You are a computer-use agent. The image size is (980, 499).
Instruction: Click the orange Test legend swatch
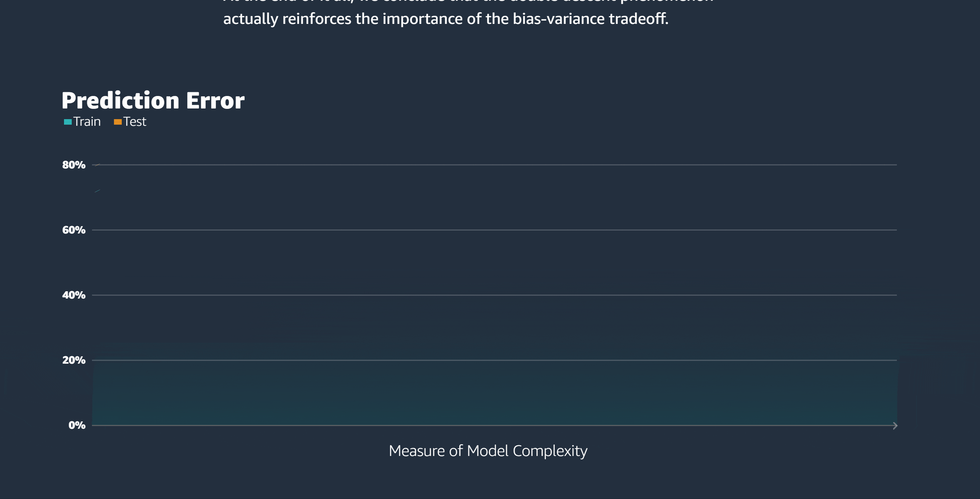click(x=118, y=122)
